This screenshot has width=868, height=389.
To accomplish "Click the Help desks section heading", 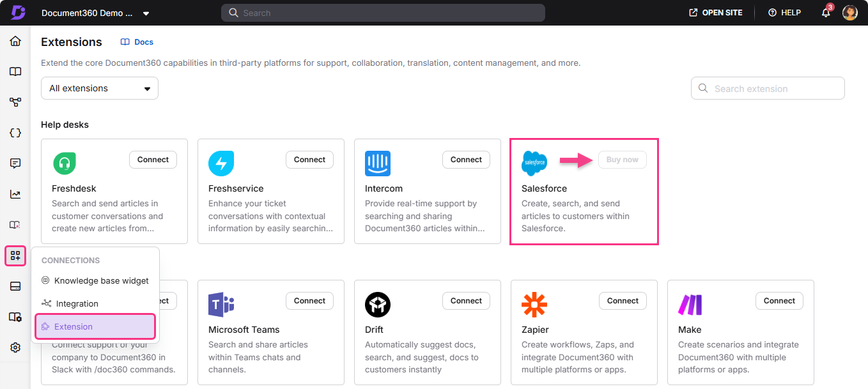I will point(65,125).
